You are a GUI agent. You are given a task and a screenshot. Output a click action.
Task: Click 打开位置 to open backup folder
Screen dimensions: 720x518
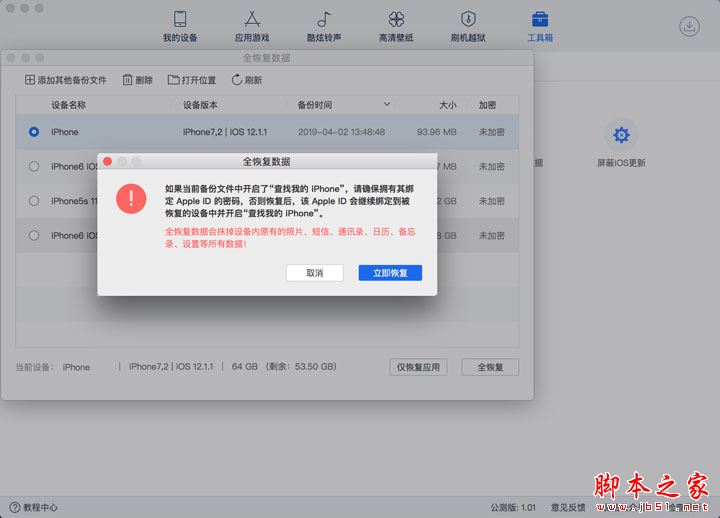192,80
